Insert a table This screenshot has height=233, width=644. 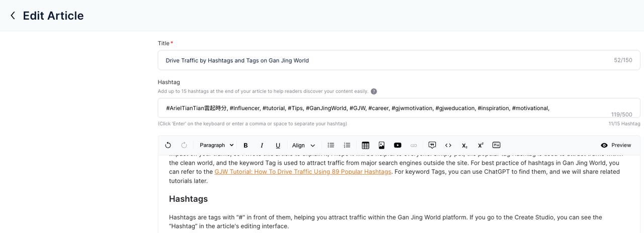pyautogui.click(x=365, y=145)
